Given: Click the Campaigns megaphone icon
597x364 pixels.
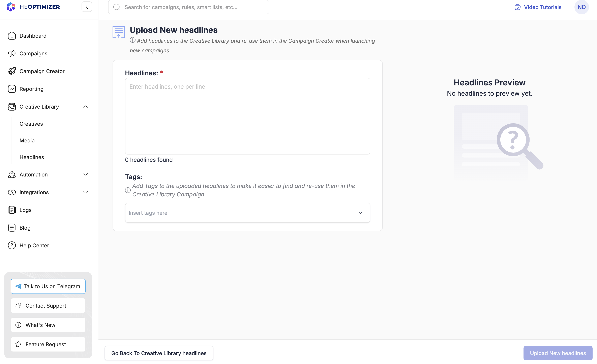Looking at the screenshot, I should (x=12, y=54).
